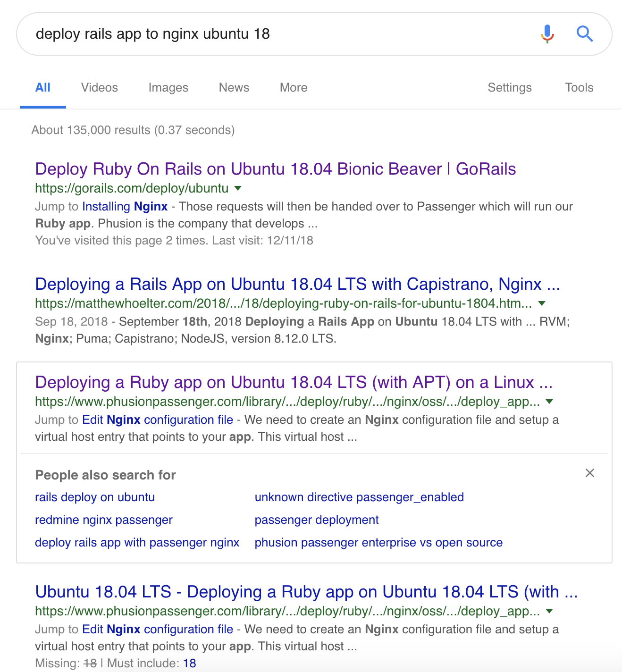The height and width of the screenshot is (672, 622).
Task: Click the voice search microphone icon
Action: (x=547, y=34)
